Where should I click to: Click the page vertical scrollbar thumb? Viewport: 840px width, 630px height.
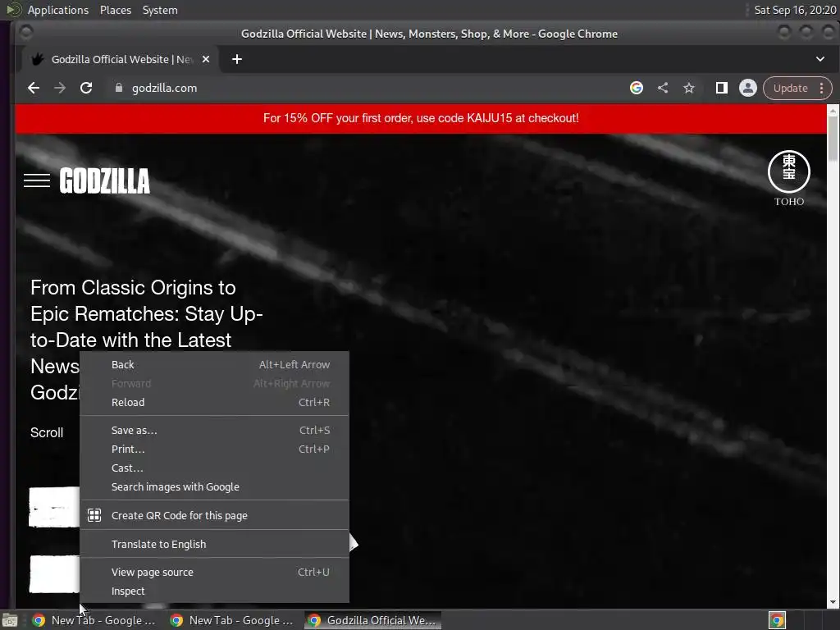pyautogui.click(x=833, y=138)
